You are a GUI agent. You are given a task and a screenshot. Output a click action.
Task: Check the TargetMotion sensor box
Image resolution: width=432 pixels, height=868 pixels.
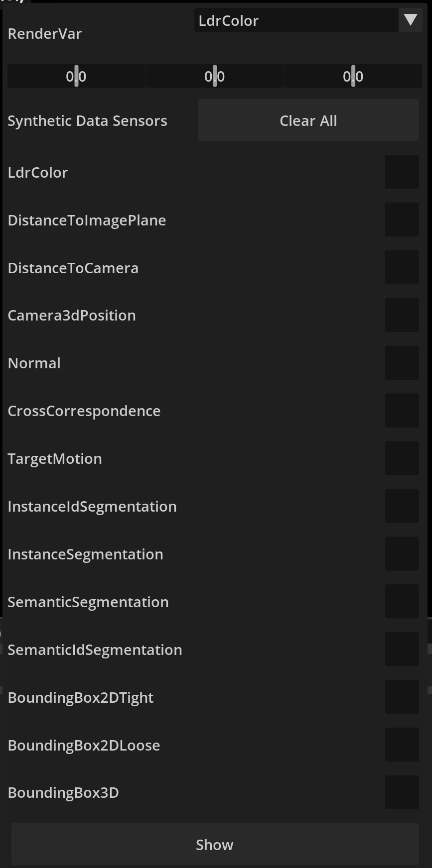(402, 458)
